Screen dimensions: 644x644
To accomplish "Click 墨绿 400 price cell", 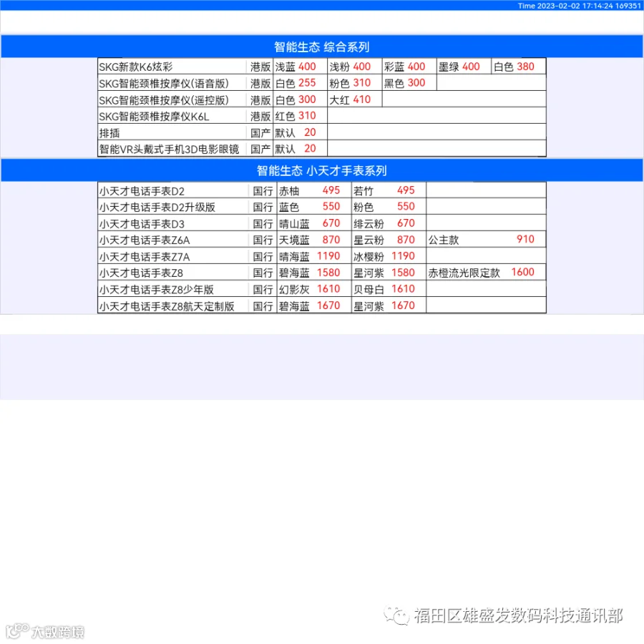I will click(464, 67).
